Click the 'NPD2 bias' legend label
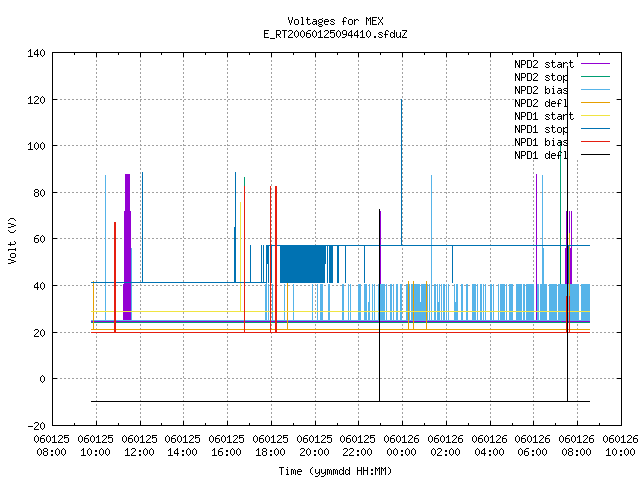The width and height of the screenshot is (640, 480). click(x=541, y=90)
